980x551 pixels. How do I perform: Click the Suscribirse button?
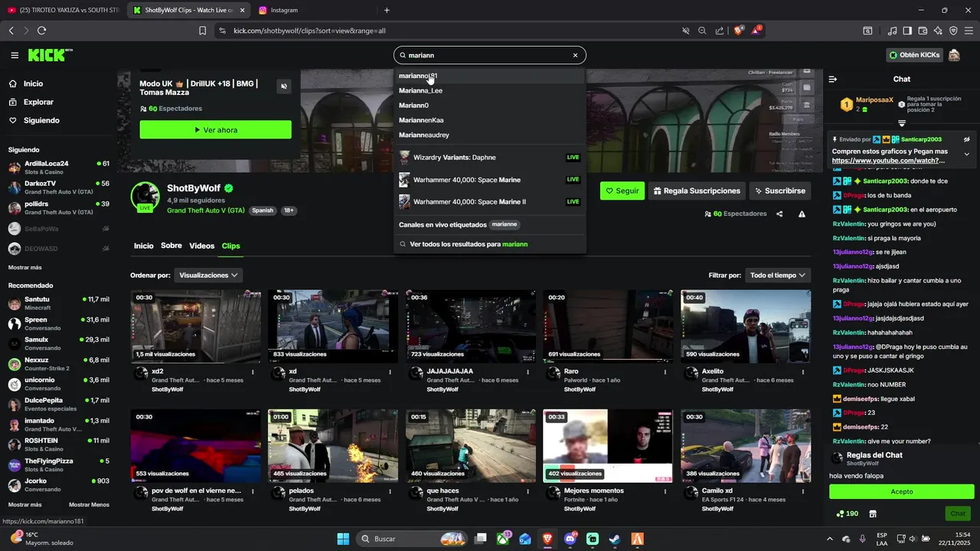pyautogui.click(x=779, y=191)
